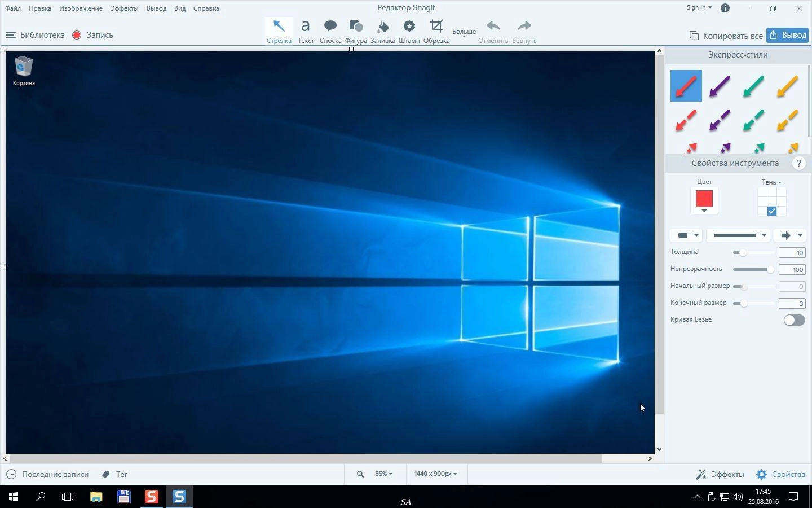Adjust the Непрозрачность opacity slider

[753, 270]
